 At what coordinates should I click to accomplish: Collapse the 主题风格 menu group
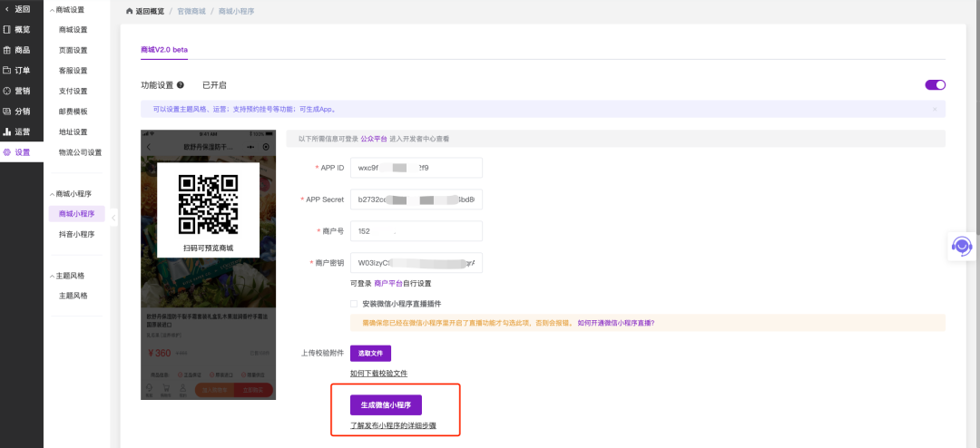click(x=52, y=276)
